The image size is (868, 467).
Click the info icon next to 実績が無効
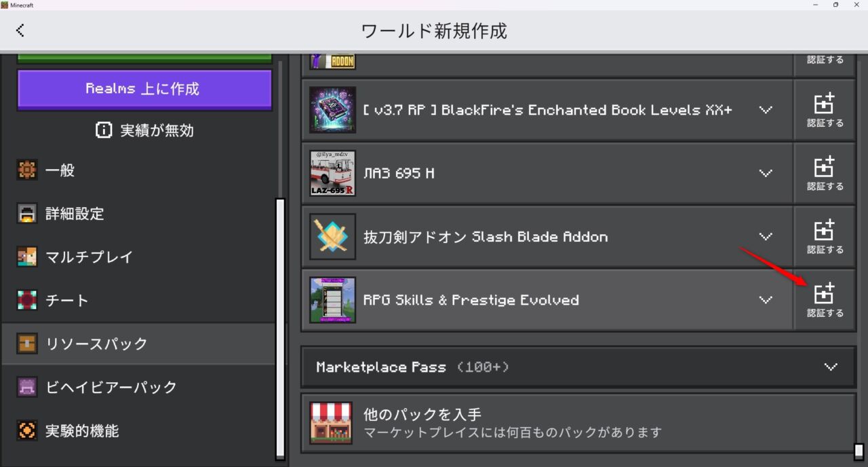[x=104, y=130]
